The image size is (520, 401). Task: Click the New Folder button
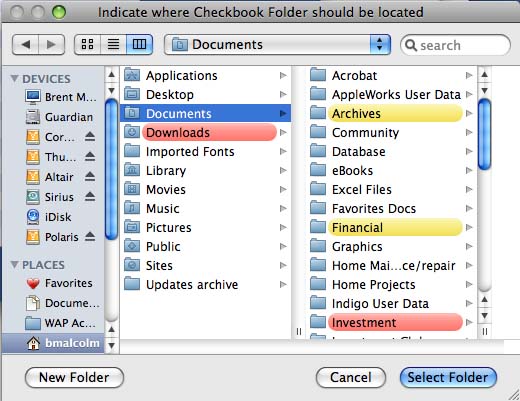click(x=74, y=378)
